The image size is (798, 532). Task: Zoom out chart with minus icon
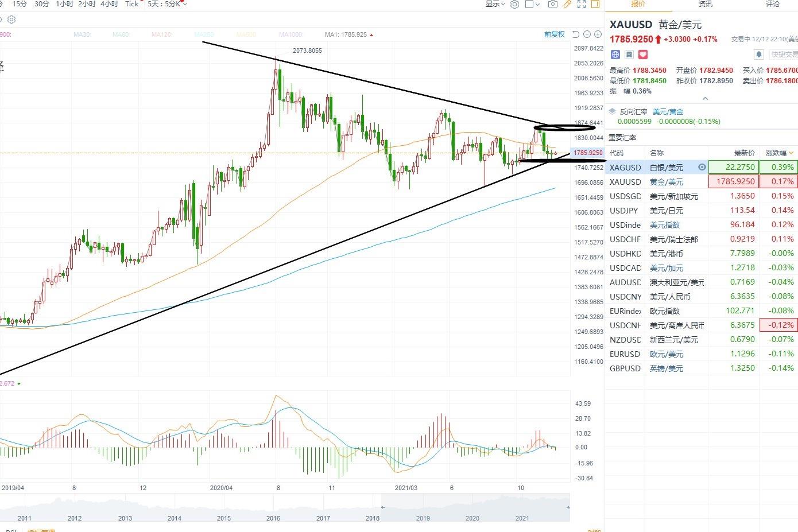pyautogui.click(x=587, y=34)
